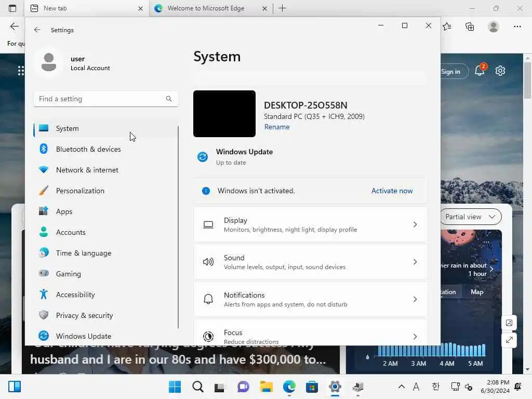Open File Explorer from taskbar
532x399 pixels.
click(267, 387)
